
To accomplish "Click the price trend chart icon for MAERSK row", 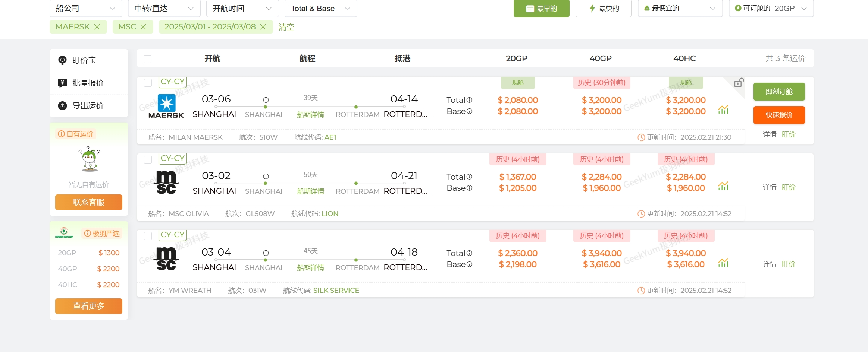I will click(x=723, y=110).
